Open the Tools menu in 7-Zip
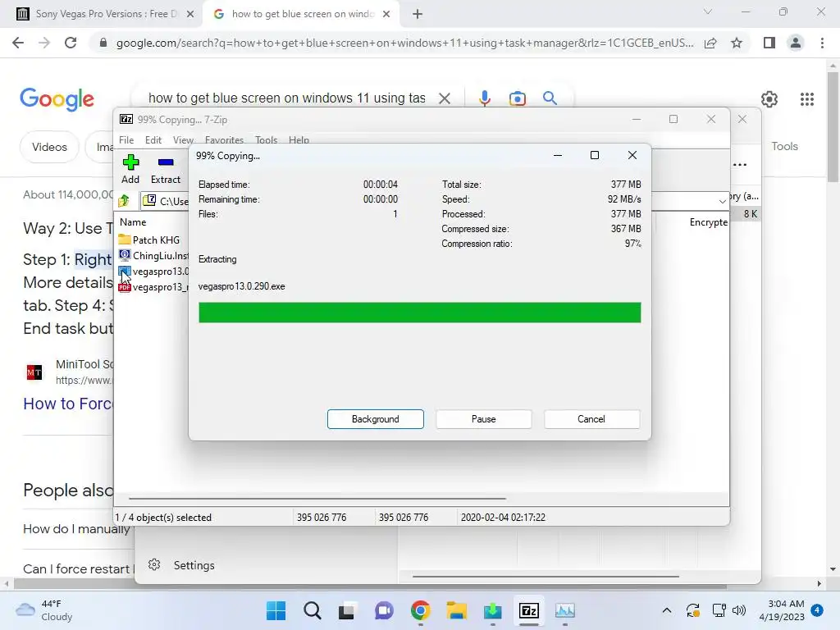The width and height of the screenshot is (840, 630). pos(267,139)
